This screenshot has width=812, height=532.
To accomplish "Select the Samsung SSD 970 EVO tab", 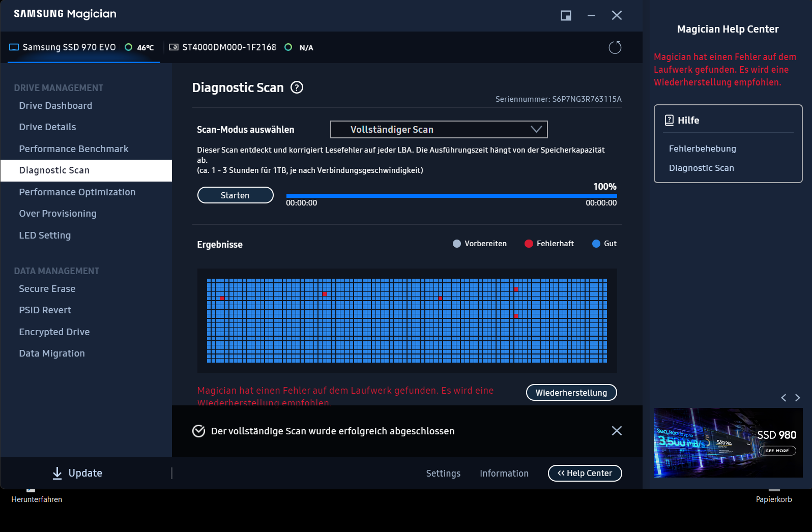I will pyautogui.click(x=84, y=47).
